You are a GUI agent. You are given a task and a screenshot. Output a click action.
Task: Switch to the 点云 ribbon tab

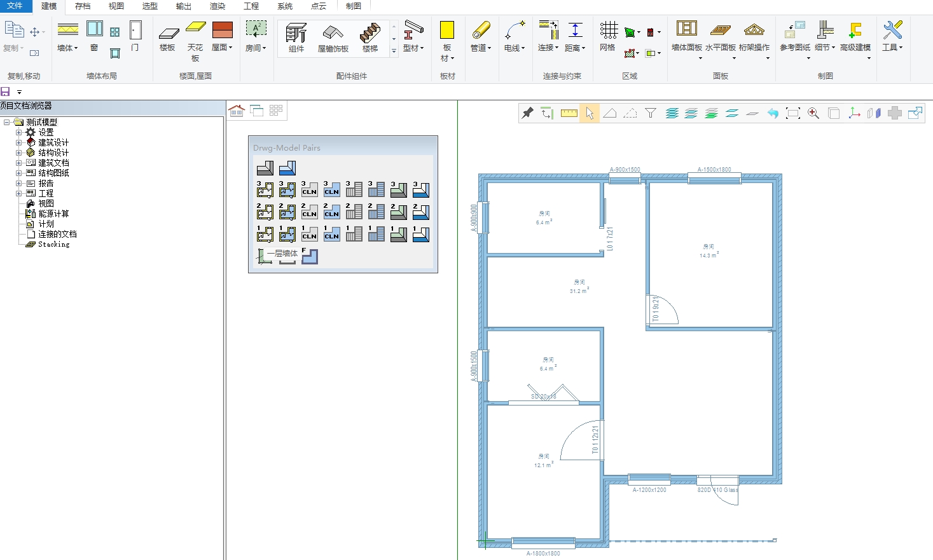pyautogui.click(x=319, y=6)
